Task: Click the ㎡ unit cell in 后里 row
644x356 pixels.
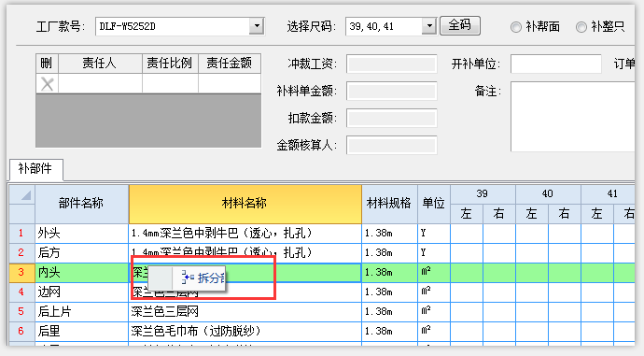Action: click(434, 332)
